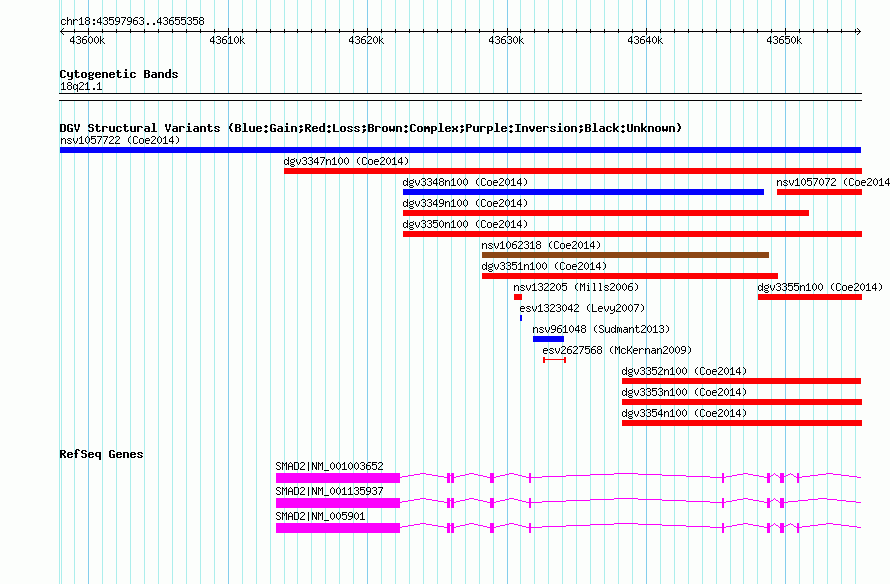Select the dgv3347n100 red loss bar

click(573, 171)
